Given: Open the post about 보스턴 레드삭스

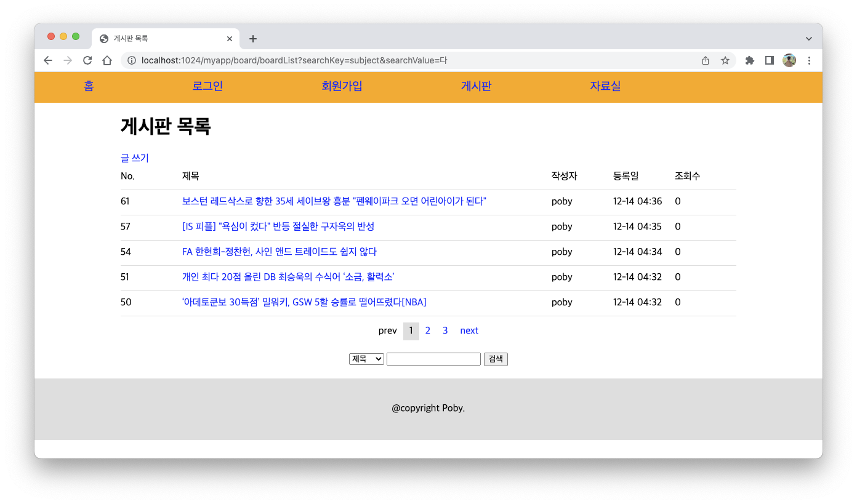Looking at the screenshot, I should (334, 201).
